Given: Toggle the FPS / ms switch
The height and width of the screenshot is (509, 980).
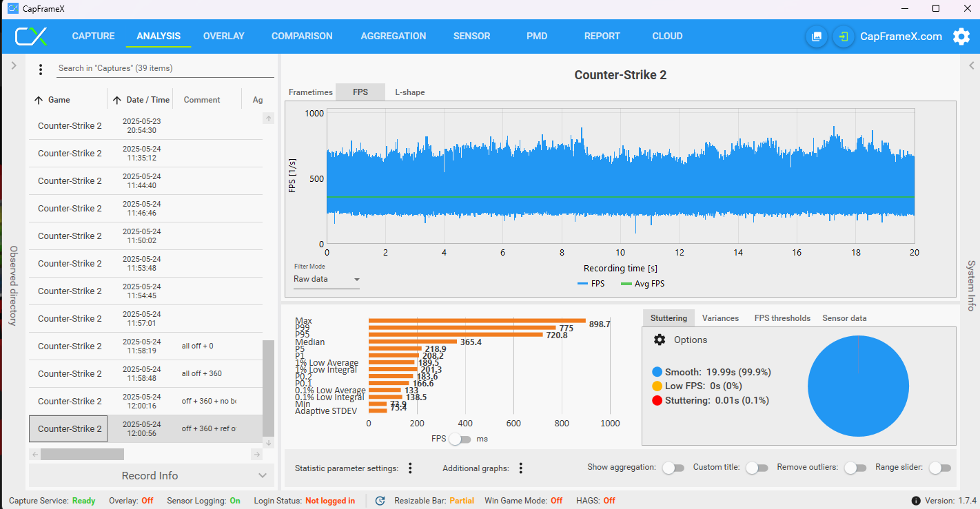Looking at the screenshot, I should click(x=460, y=439).
